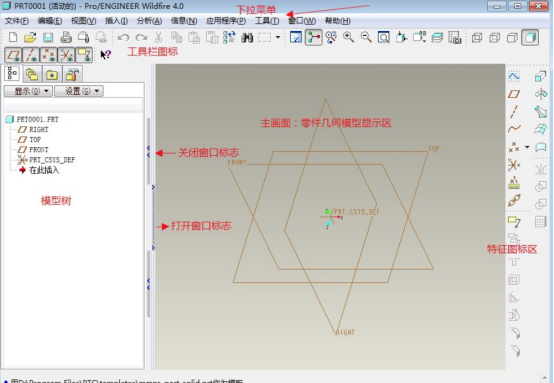Switch to the Folder Browser navigator tab
Screen dimensions: 554x383
[x=32, y=74]
